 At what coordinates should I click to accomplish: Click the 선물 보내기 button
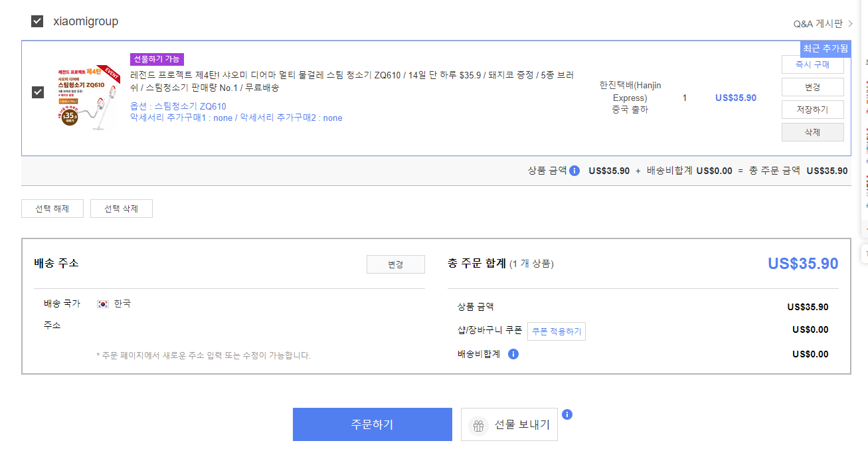pyautogui.click(x=509, y=424)
